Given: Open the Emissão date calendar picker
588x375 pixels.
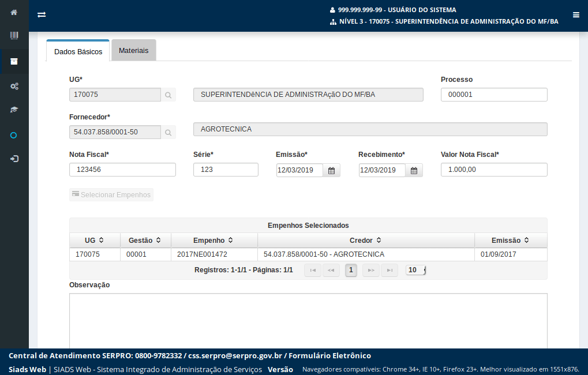Looking at the screenshot, I should (331, 170).
